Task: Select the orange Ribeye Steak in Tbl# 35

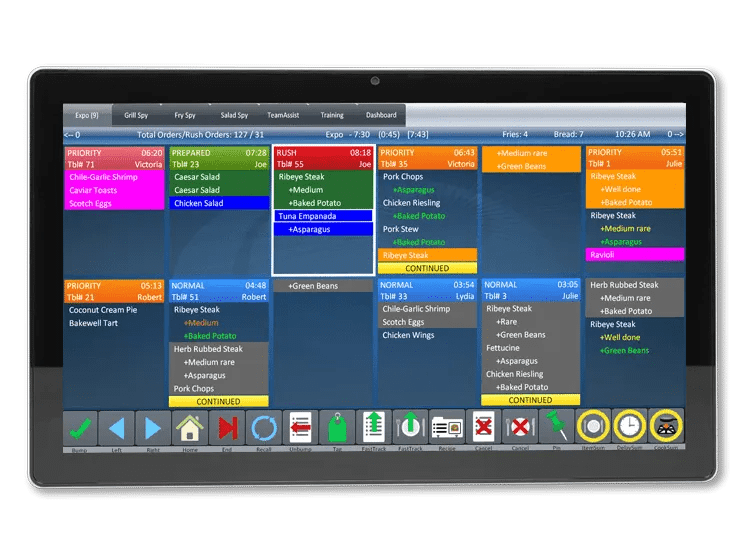Action: [428, 255]
